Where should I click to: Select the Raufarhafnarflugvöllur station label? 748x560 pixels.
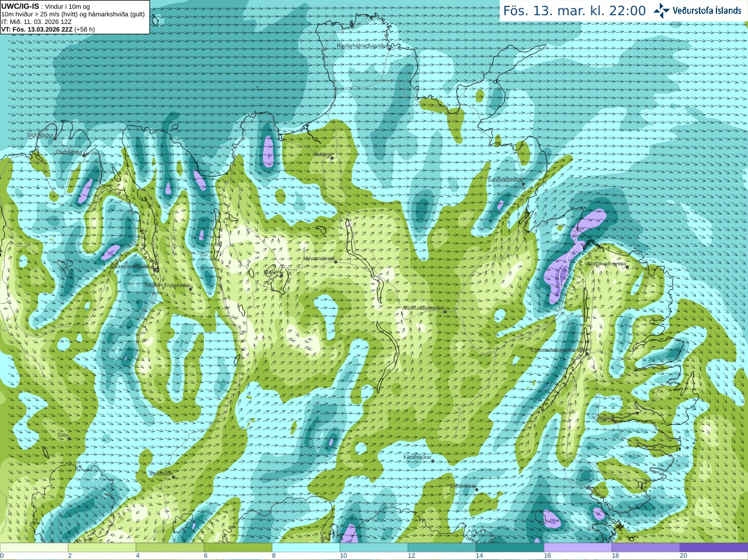pos(362,46)
